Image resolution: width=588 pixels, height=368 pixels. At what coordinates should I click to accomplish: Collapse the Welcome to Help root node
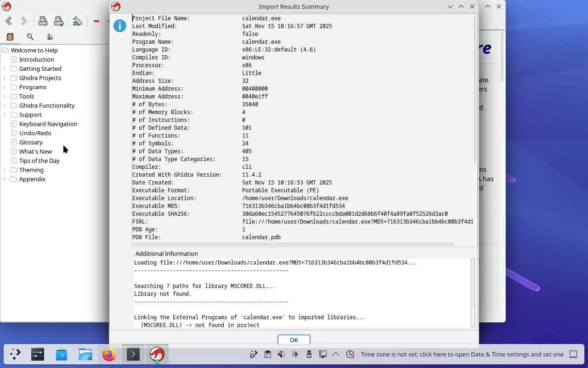click(x=6, y=50)
